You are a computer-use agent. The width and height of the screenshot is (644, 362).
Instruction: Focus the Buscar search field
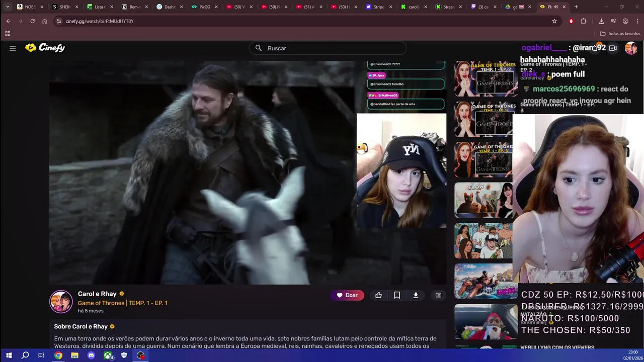(328, 48)
